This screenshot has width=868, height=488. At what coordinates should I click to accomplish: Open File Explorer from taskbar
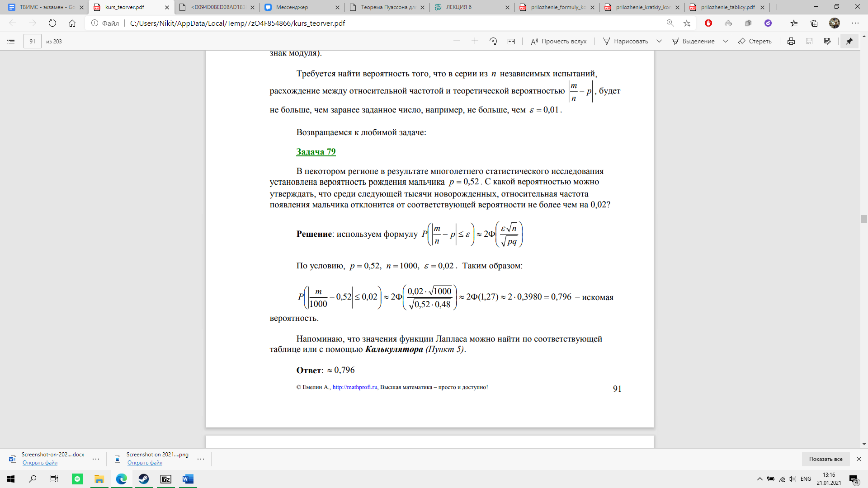(99, 479)
